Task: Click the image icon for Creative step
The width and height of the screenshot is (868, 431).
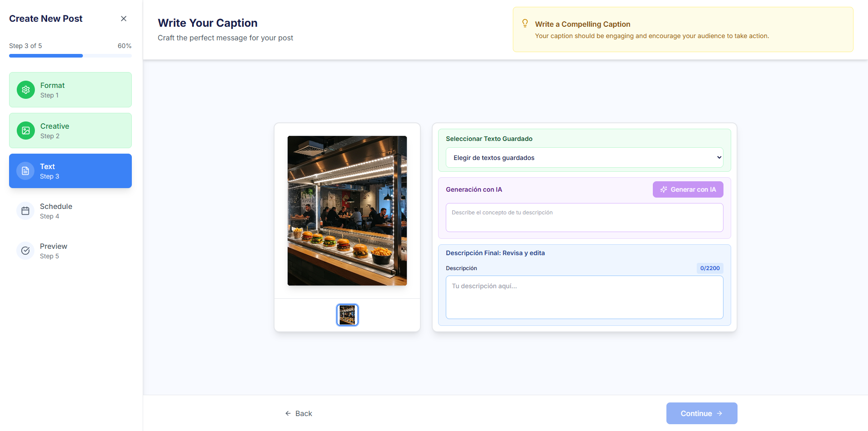Action: point(26,131)
